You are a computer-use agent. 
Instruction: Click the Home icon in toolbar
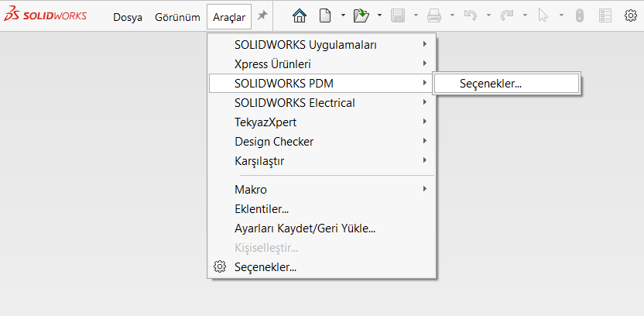pyautogui.click(x=300, y=15)
